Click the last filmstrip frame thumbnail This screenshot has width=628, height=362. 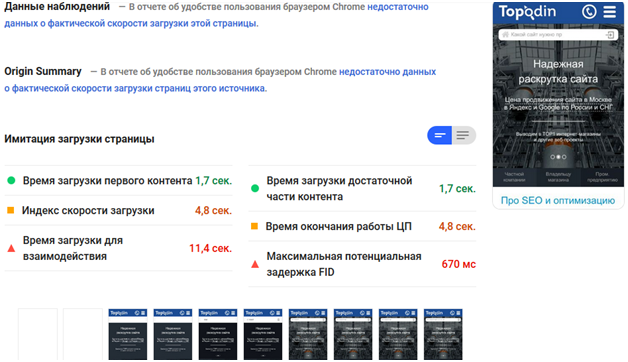point(443,334)
